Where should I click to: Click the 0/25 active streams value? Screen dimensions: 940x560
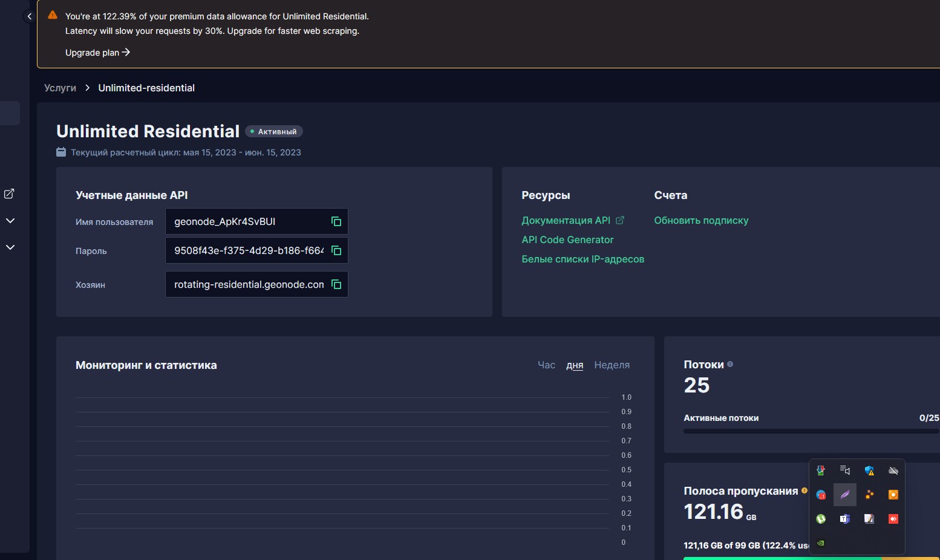coord(929,418)
